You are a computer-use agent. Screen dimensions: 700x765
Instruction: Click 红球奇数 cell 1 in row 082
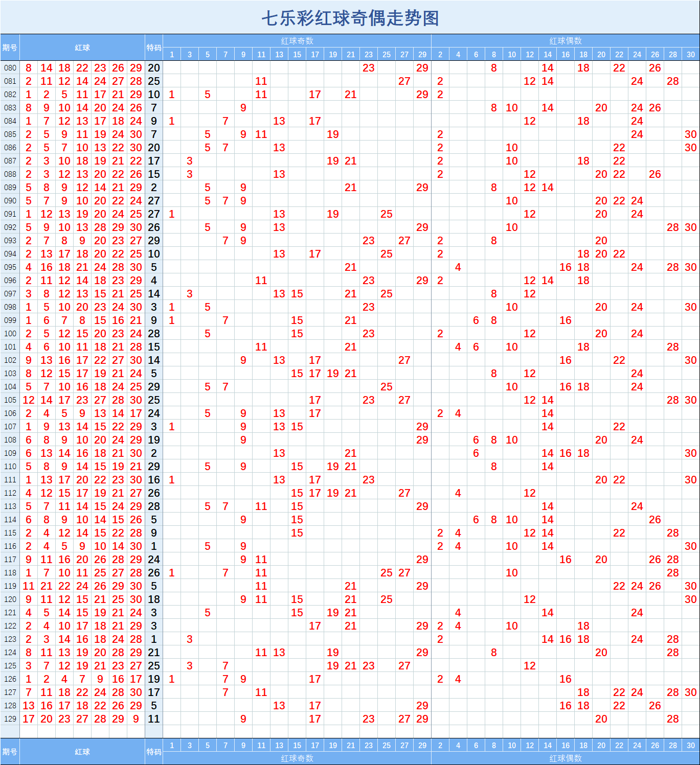(172, 95)
